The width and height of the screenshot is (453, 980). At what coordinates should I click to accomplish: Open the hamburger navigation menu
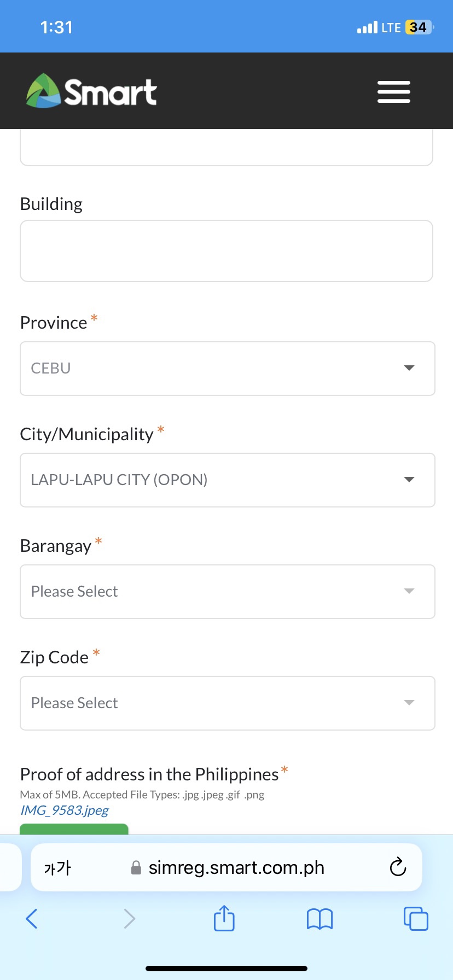pyautogui.click(x=394, y=91)
